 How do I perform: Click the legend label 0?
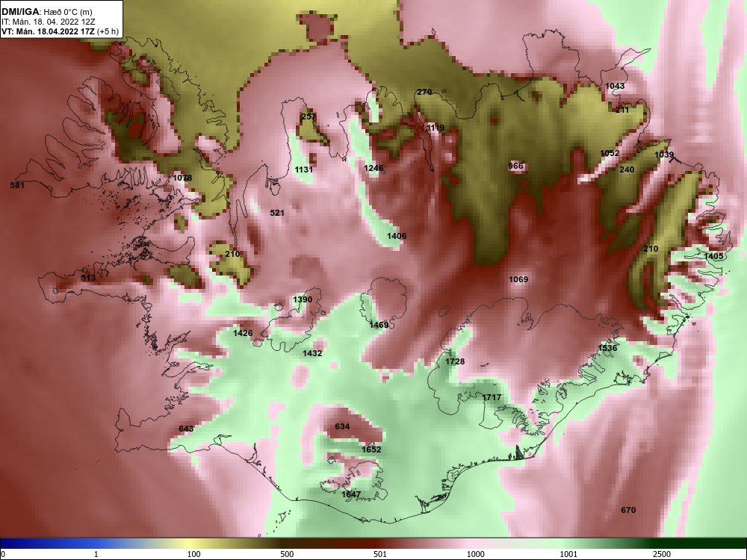[x=3, y=554]
